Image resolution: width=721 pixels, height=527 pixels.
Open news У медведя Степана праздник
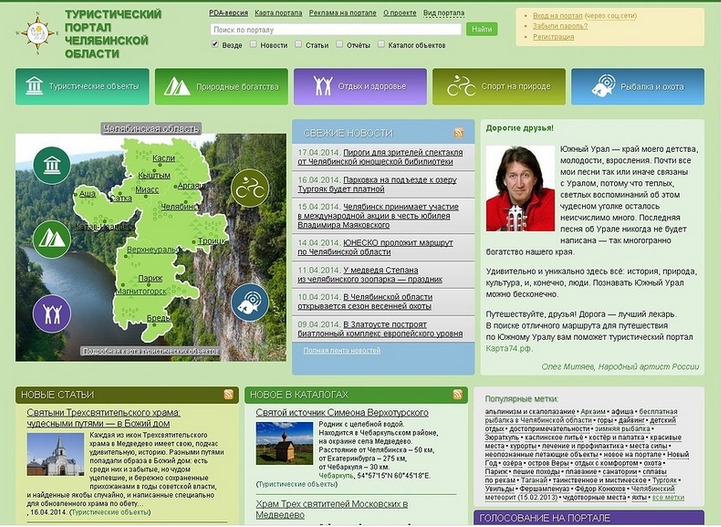click(370, 275)
